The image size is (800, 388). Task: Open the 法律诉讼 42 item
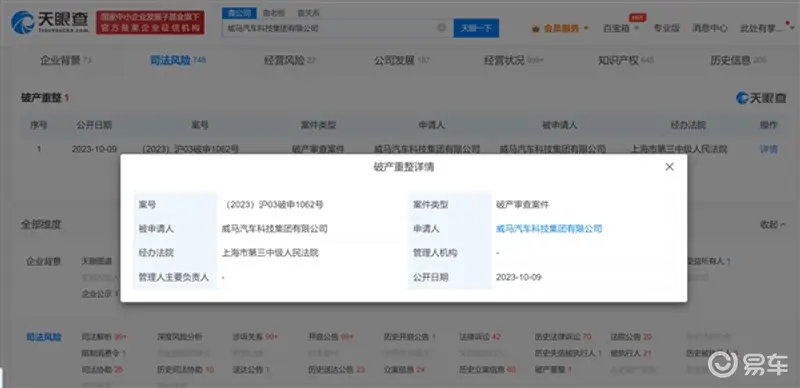pos(480,337)
